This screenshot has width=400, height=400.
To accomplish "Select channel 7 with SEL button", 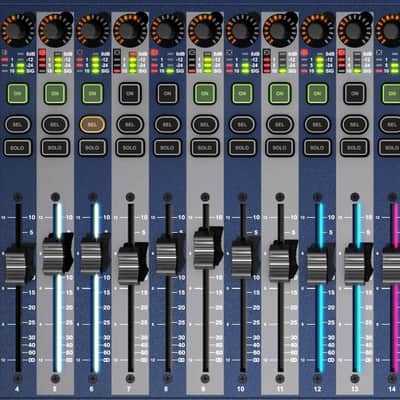I will (130, 124).
